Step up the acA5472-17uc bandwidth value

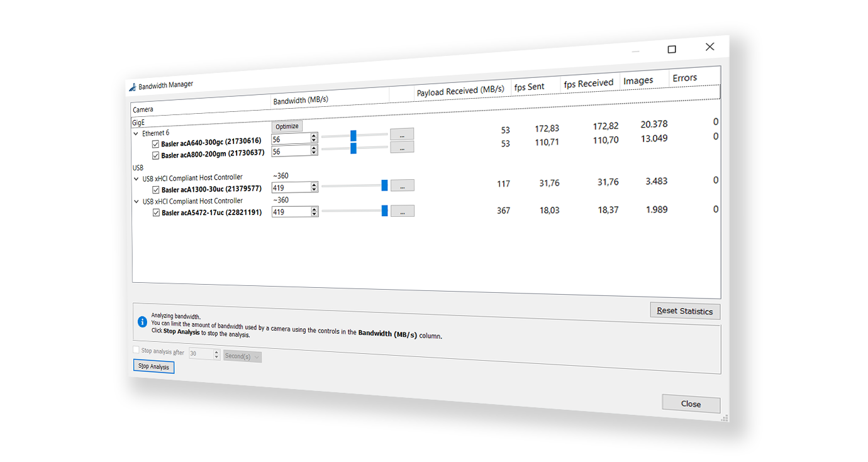pyautogui.click(x=314, y=209)
